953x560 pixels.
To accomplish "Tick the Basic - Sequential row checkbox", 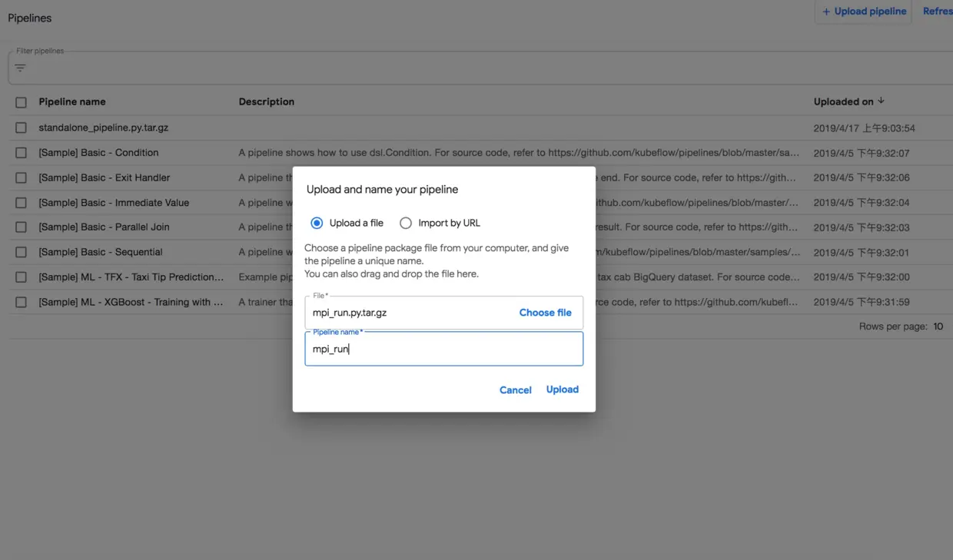I will coord(21,252).
